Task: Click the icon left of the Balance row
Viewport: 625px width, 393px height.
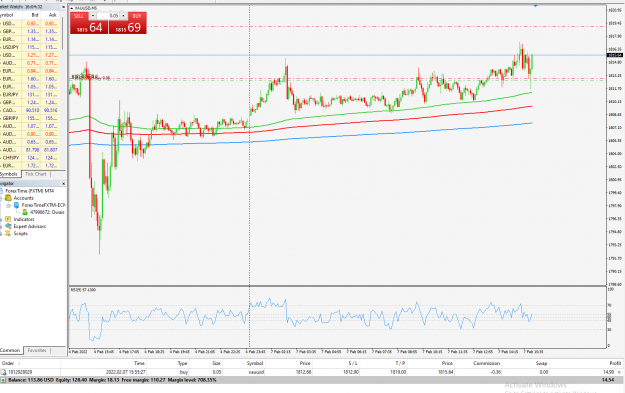Action: [x=4, y=380]
